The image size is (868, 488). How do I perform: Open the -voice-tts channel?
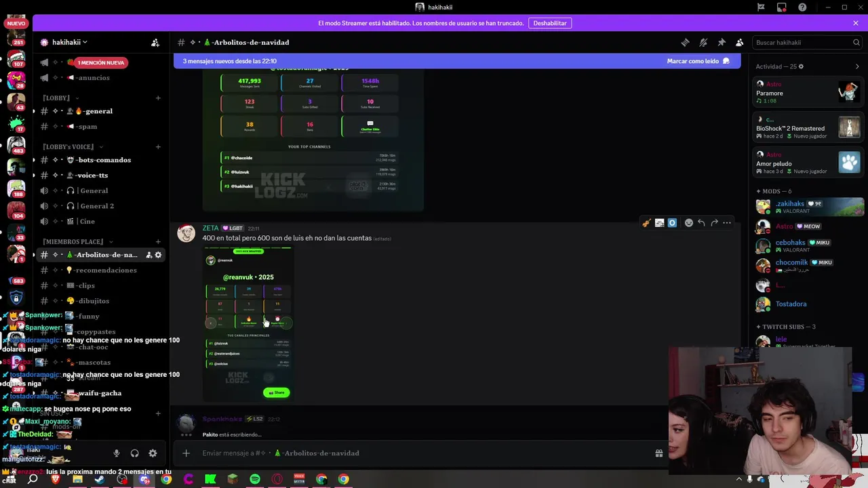99,176
